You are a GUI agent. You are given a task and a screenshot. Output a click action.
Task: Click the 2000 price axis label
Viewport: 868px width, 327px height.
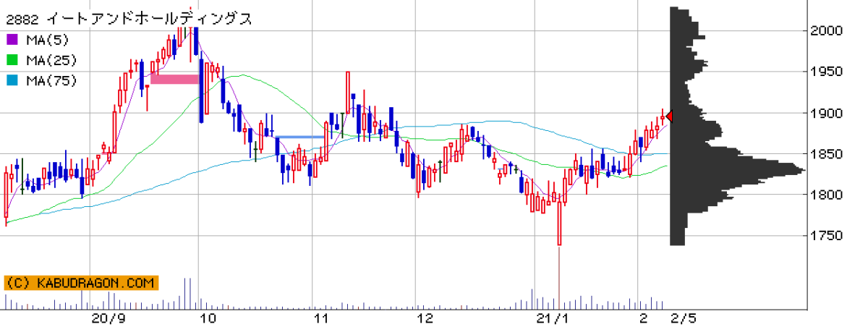(x=827, y=30)
